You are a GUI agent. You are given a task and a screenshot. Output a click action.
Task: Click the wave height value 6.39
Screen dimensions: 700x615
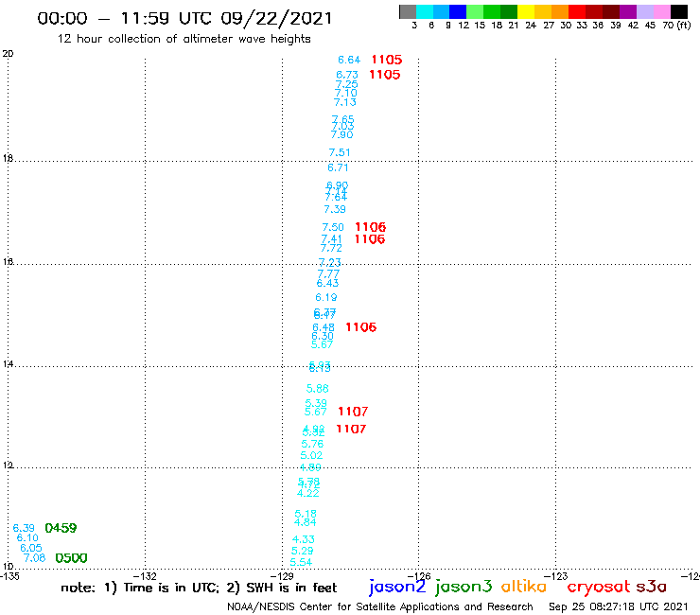click(x=24, y=528)
